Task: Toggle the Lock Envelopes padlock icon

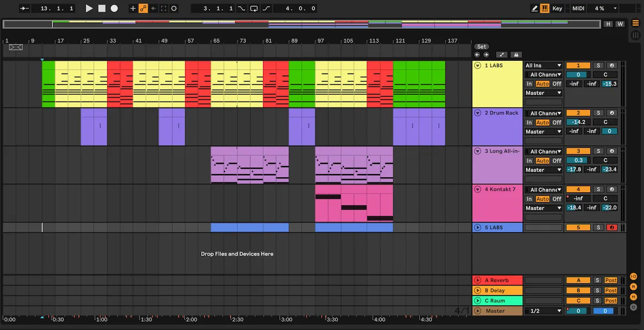Action: point(516,55)
